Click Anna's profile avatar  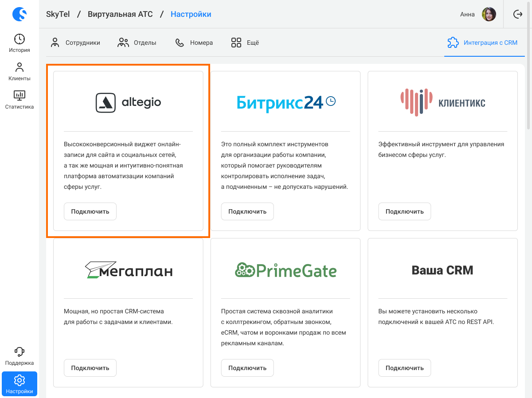tap(489, 14)
